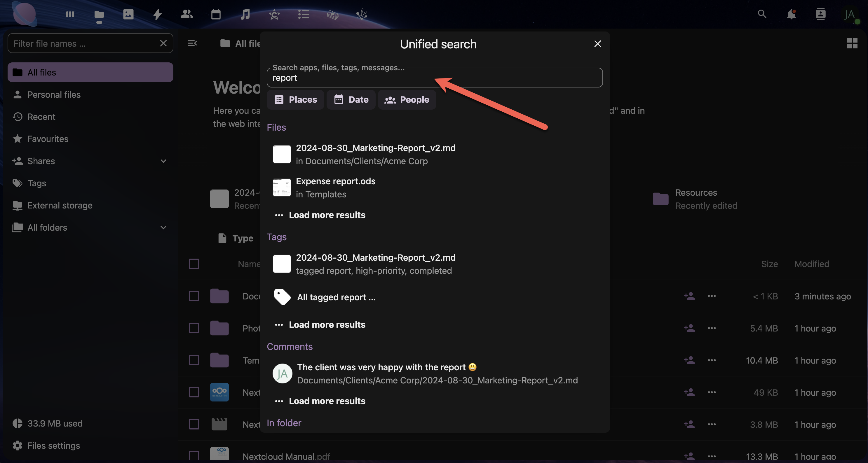Select Favourites in the sidebar

(x=48, y=139)
